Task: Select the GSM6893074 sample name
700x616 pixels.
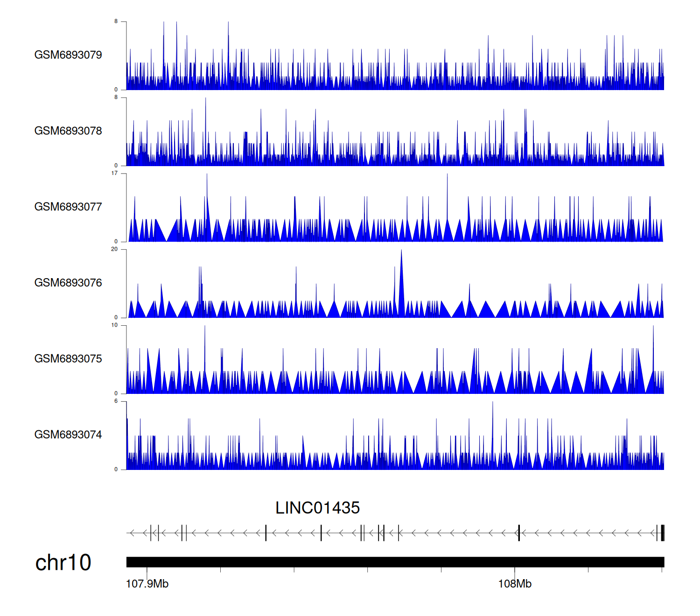Action: point(68,435)
